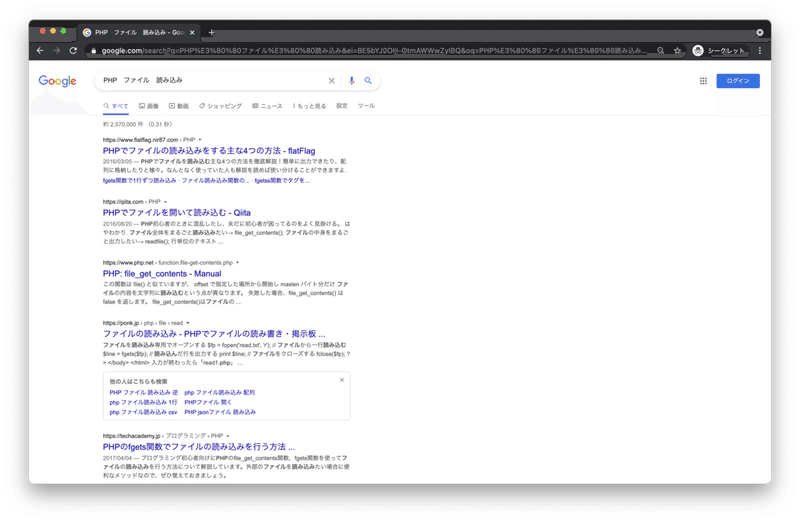Open result ファイルの読み込み - PHPでファイルの読み書き
The image size is (800, 522).
[214, 334]
